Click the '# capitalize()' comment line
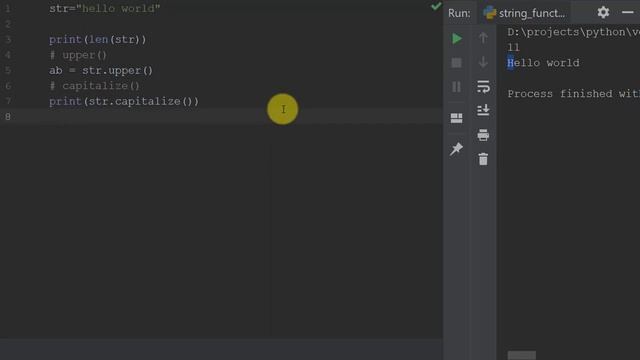 [x=94, y=86]
